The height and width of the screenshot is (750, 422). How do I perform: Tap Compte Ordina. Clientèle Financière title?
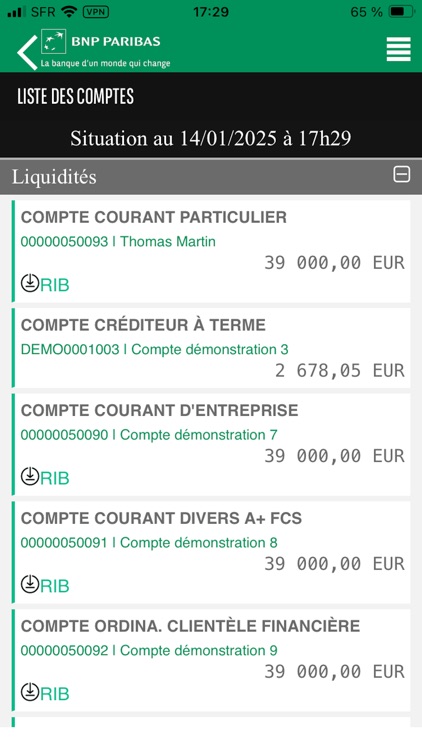click(x=190, y=626)
